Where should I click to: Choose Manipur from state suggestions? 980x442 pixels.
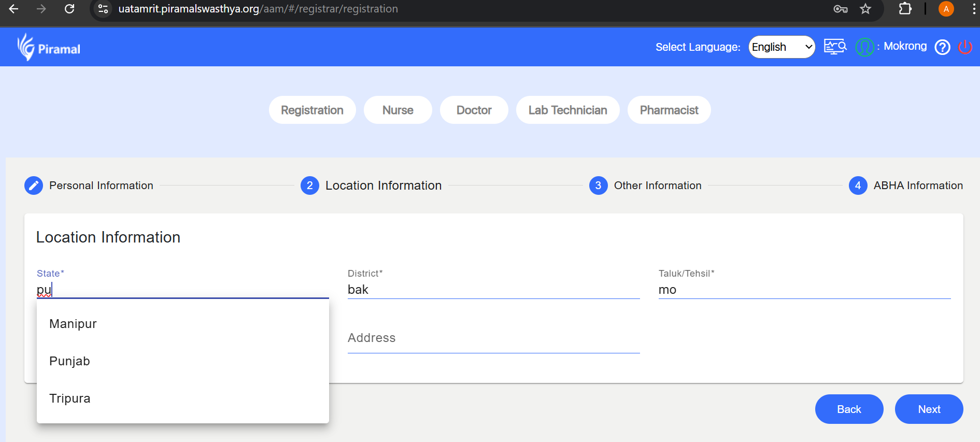click(x=73, y=324)
